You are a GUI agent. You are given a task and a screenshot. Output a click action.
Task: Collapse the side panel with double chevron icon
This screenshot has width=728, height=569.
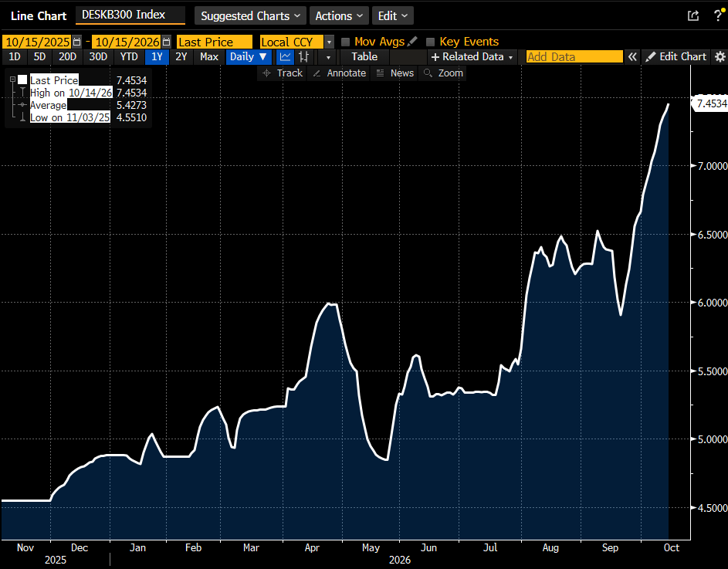632,56
